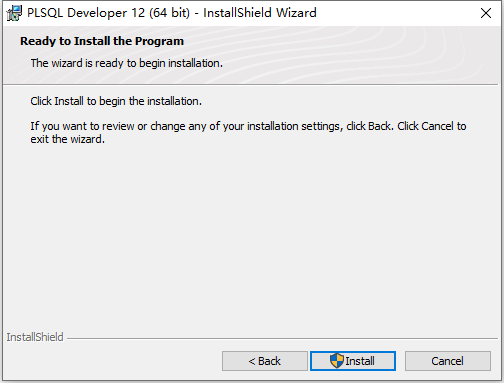The width and height of the screenshot is (504, 383).
Task: Click 'Click Cancel to' phrase in the instructions
Action: [x=432, y=126]
